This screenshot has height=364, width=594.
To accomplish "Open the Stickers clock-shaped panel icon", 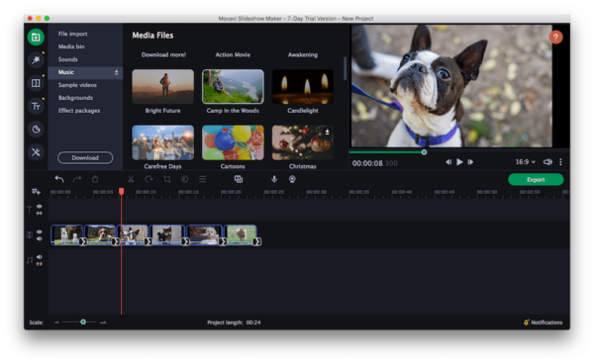I will pos(36,130).
